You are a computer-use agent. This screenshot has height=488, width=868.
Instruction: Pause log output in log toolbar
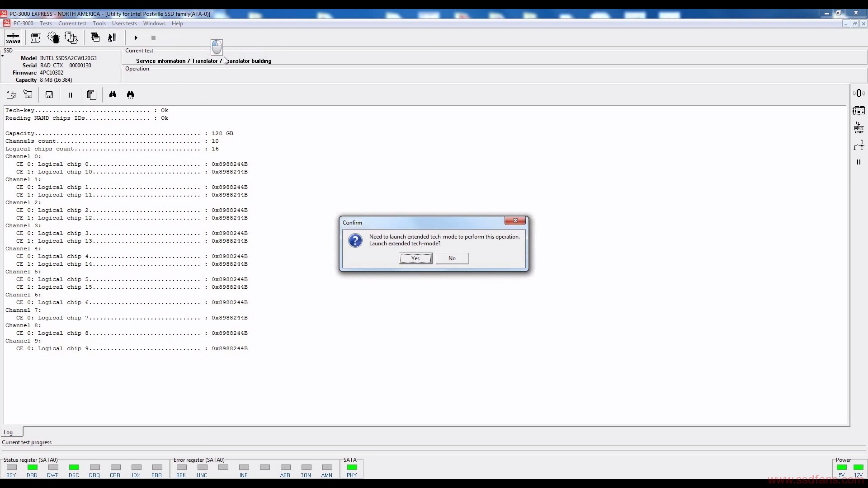click(70, 95)
